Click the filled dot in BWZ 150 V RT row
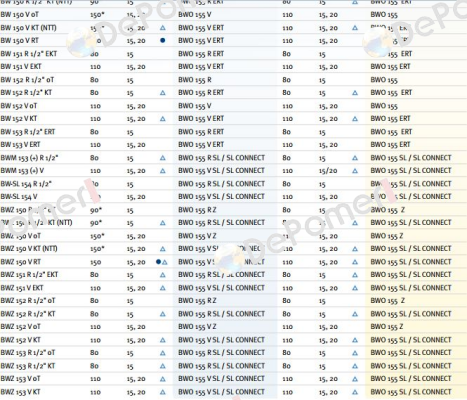The height and width of the screenshot is (400, 467). (x=158, y=262)
